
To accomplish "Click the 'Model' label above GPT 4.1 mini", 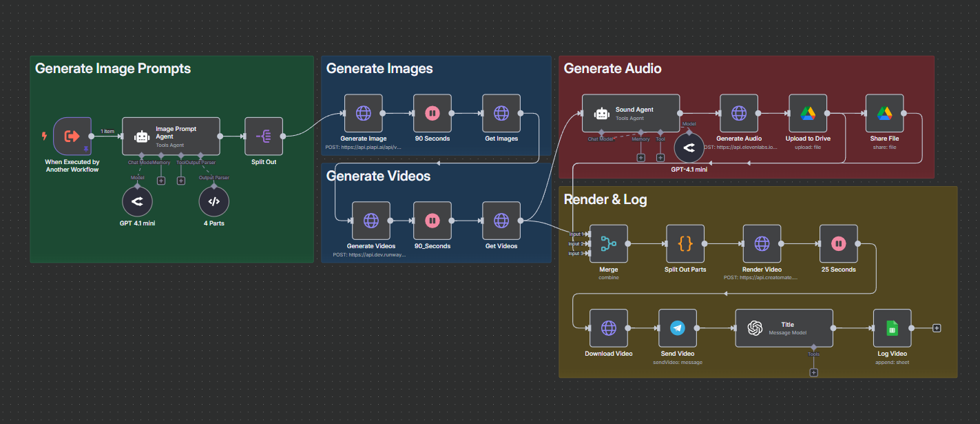I will click(137, 177).
